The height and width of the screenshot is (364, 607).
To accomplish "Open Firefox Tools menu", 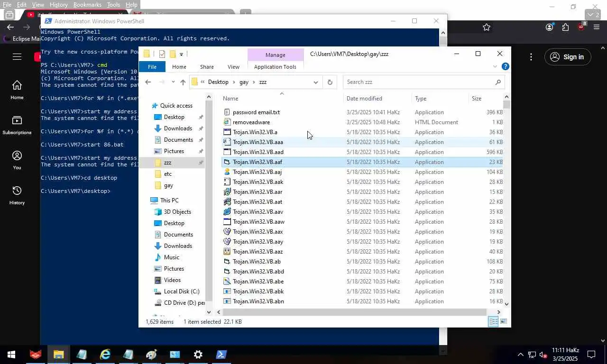I will 113,5.
